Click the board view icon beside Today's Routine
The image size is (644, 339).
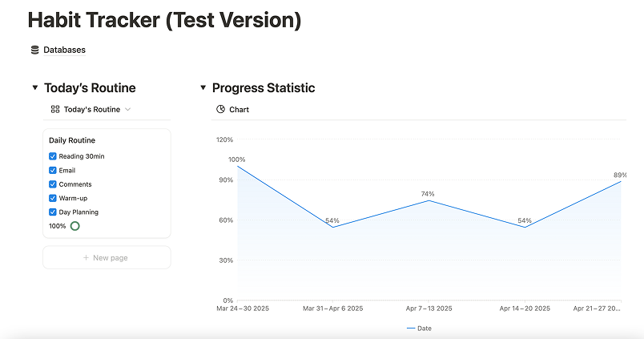55,109
